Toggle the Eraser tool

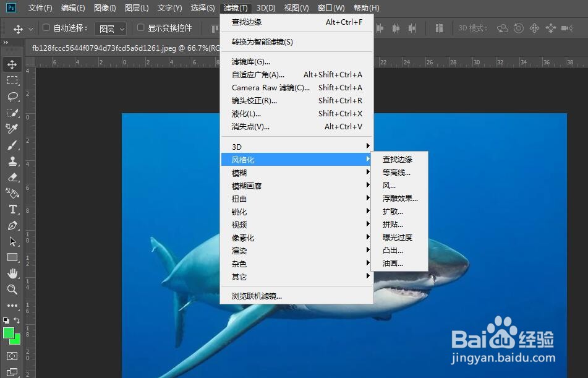[x=13, y=177]
